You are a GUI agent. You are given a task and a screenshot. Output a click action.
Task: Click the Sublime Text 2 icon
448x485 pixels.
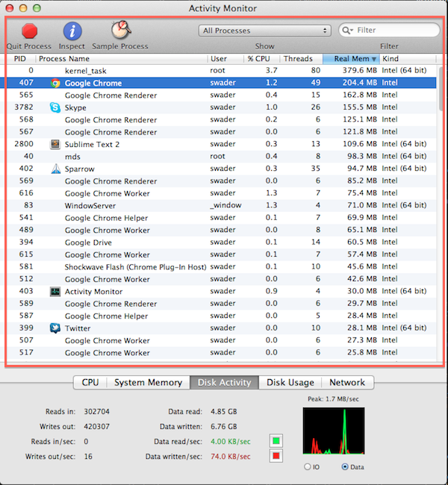click(x=55, y=144)
